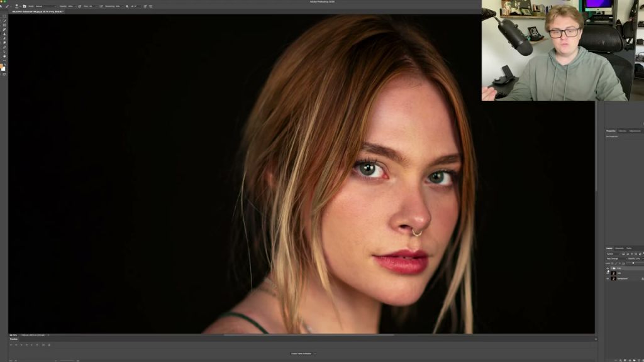Click the layer Opacity value field

tap(638, 258)
